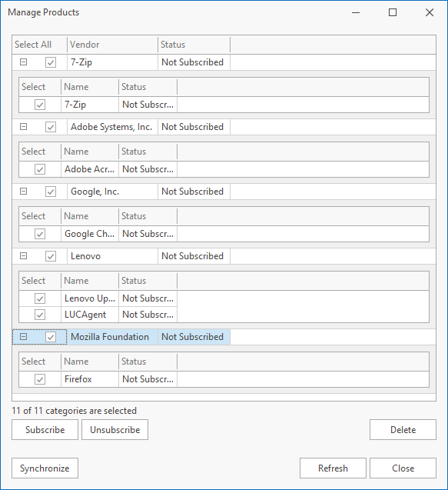Click the Not Subscr... status for Firefox
This screenshot has height=490, width=448.
pyautogui.click(x=148, y=379)
